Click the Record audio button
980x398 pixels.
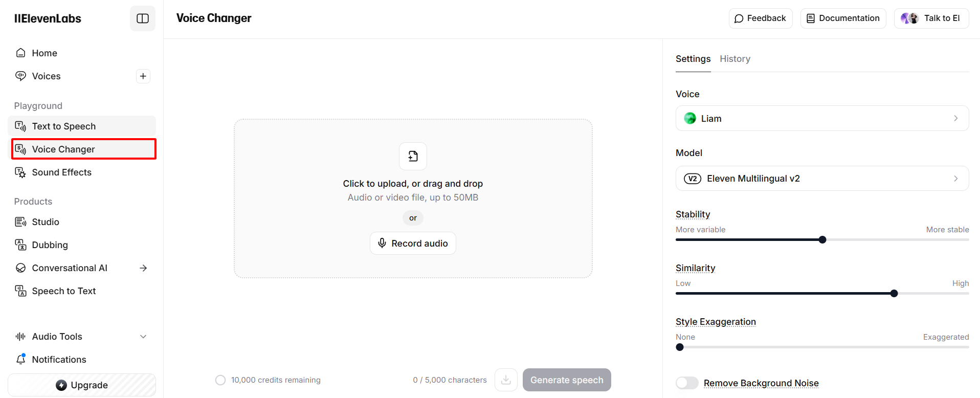tap(413, 244)
